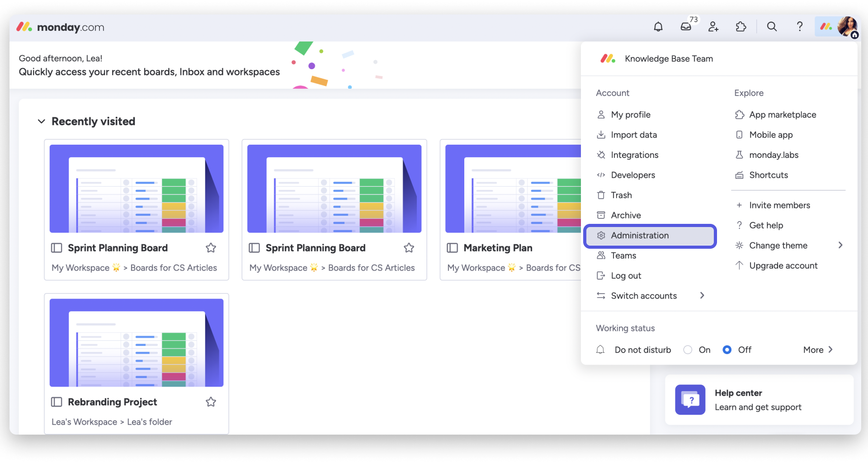Click the help question mark in top bar
Screen dimensions: 868x464
[799, 27]
